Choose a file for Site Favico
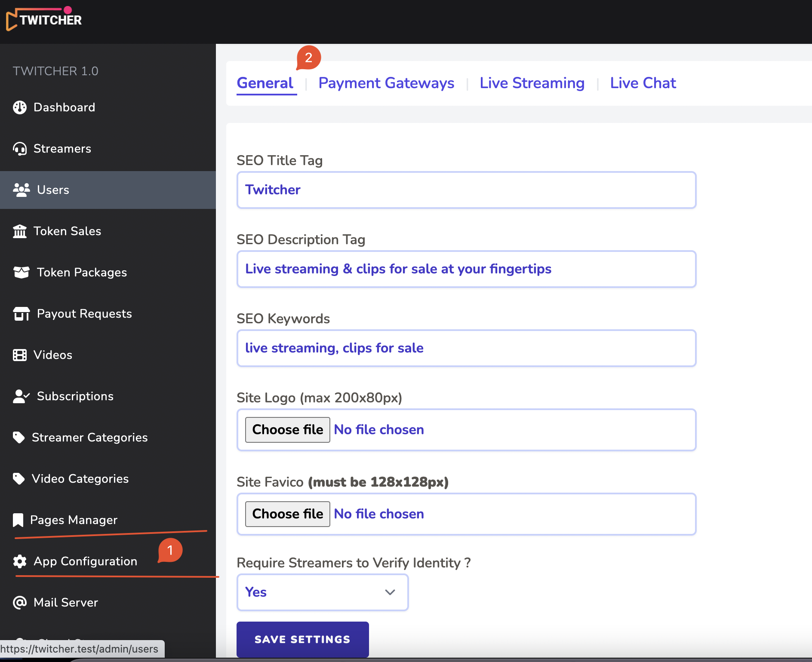812x662 pixels. (x=287, y=514)
